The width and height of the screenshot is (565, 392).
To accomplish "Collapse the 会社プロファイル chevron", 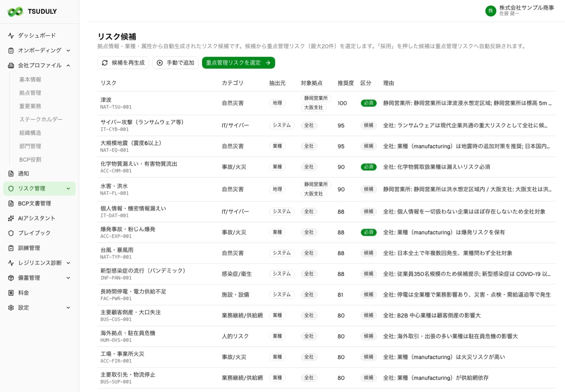I will (68, 65).
